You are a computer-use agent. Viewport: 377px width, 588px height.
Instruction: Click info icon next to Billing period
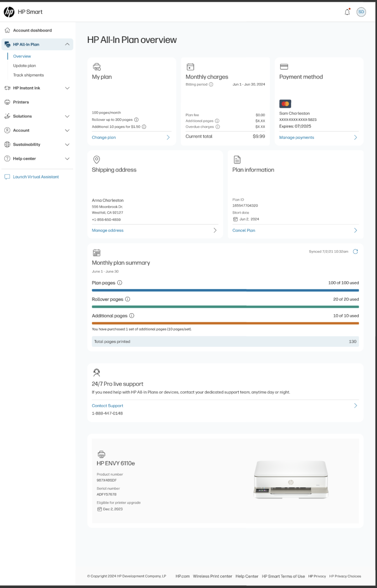(x=211, y=84)
